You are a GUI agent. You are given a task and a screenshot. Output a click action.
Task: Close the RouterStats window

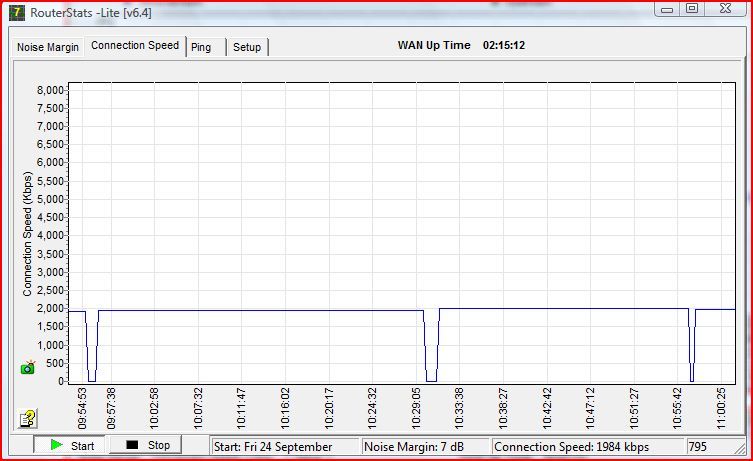click(x=725, y=9)
